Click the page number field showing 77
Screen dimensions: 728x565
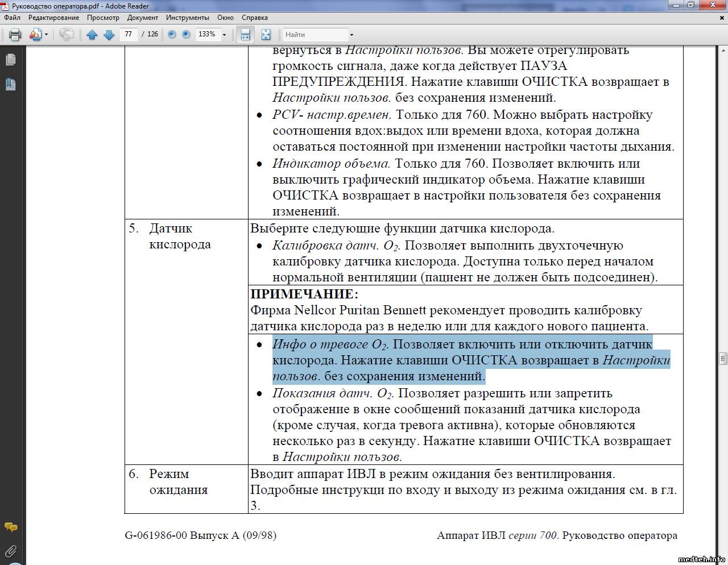[129, 34]
